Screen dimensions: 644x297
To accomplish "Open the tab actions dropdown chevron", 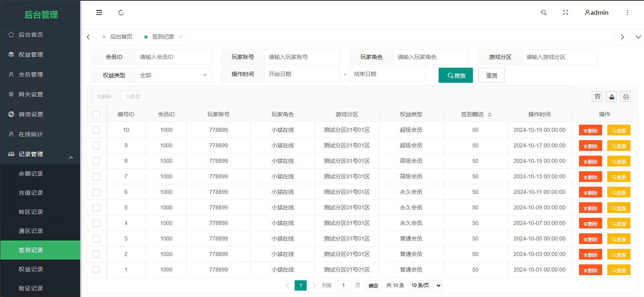I will 638,37.
